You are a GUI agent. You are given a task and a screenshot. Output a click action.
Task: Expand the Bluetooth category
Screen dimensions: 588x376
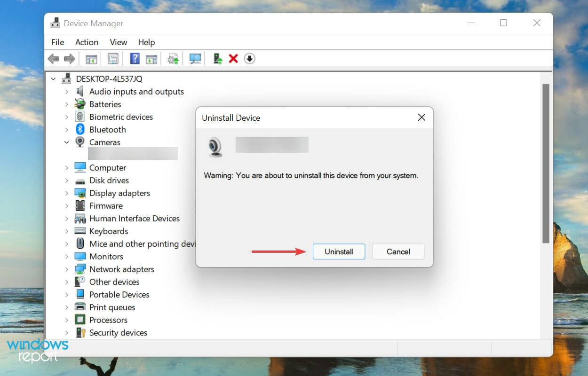pyautogui.click(x=66, y=129)
